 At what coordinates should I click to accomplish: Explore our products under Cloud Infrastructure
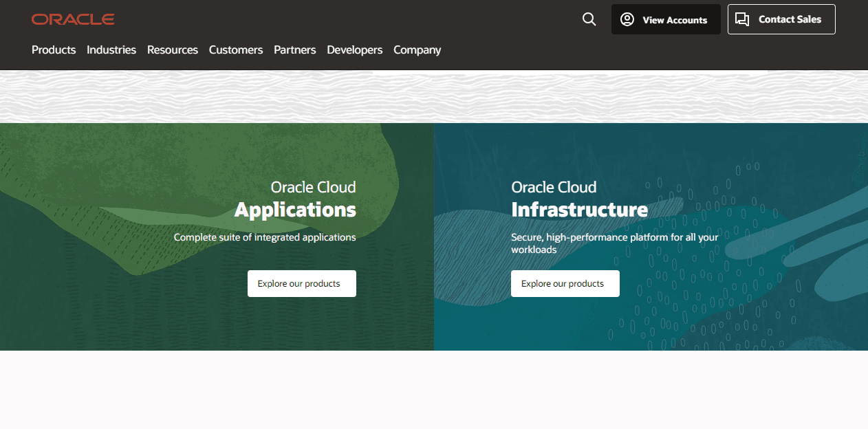pos(565,283)
